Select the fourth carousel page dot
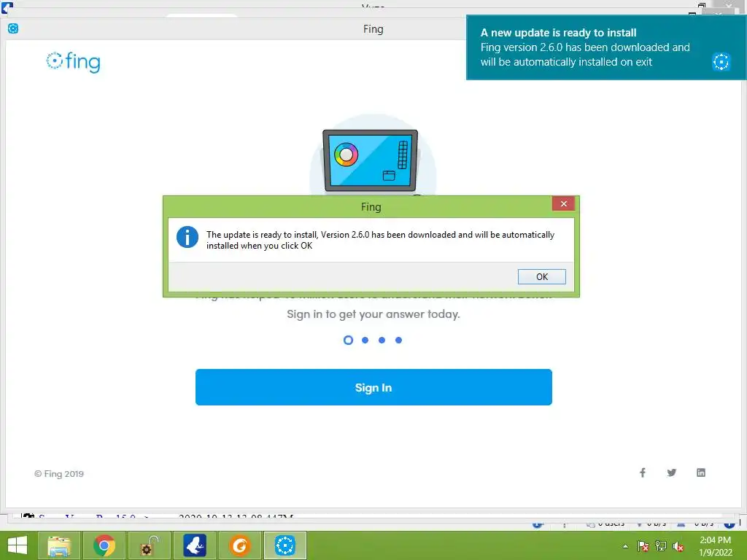The image size is (747, 560). [x=399, y=340]
